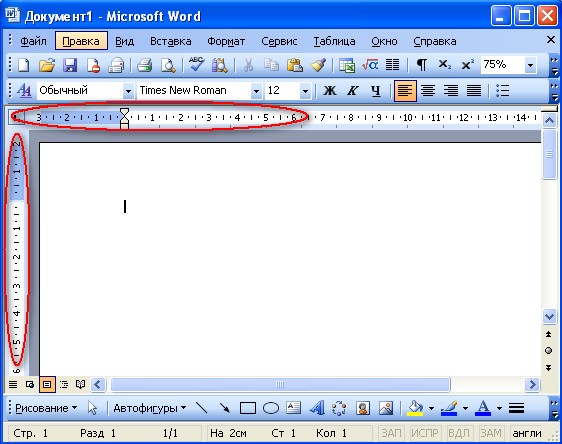The width and height of the screenshot is (562, 444).
Task: Select the Rectangle shape tool
Action: 248,408
